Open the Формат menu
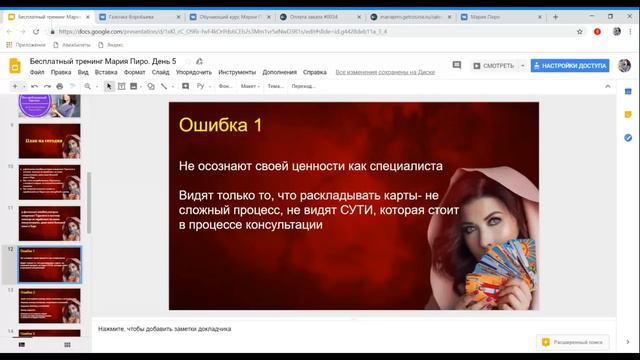The height and width of the screenshot is (360, 640). coord(135,72)
